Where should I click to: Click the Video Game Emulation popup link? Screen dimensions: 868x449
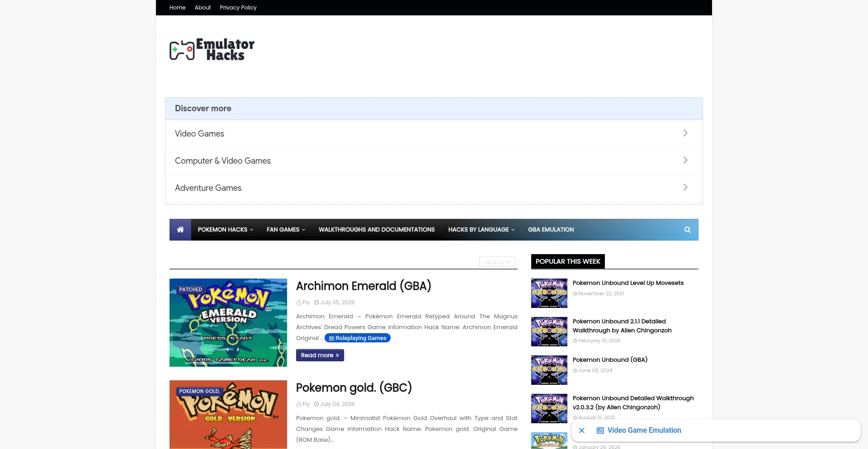pyautogui.click(x=644, y=430)
